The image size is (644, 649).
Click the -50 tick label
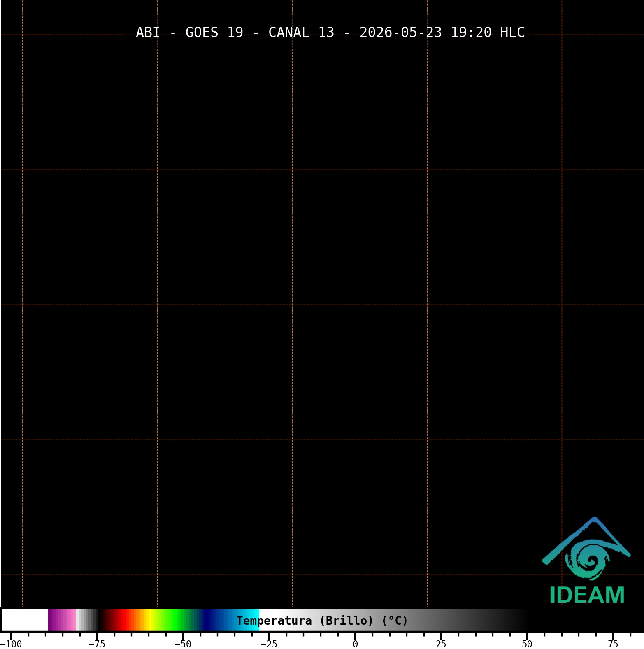point(183,644)
